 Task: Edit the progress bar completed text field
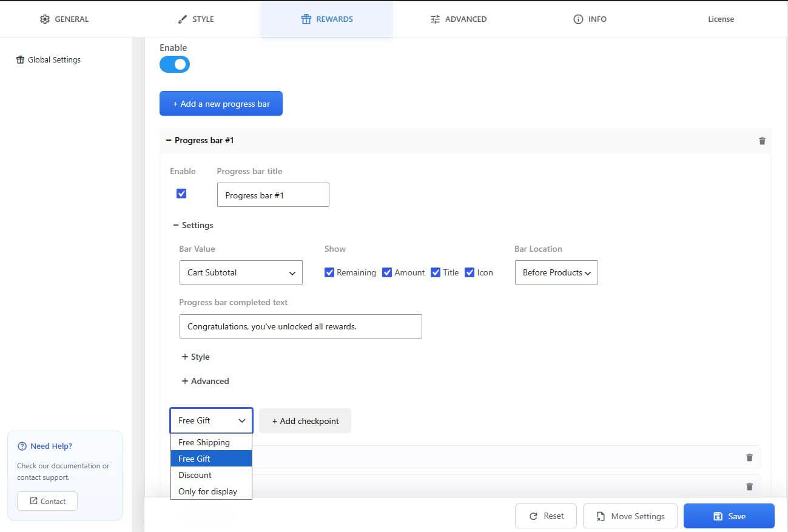[x=300, y=326]
